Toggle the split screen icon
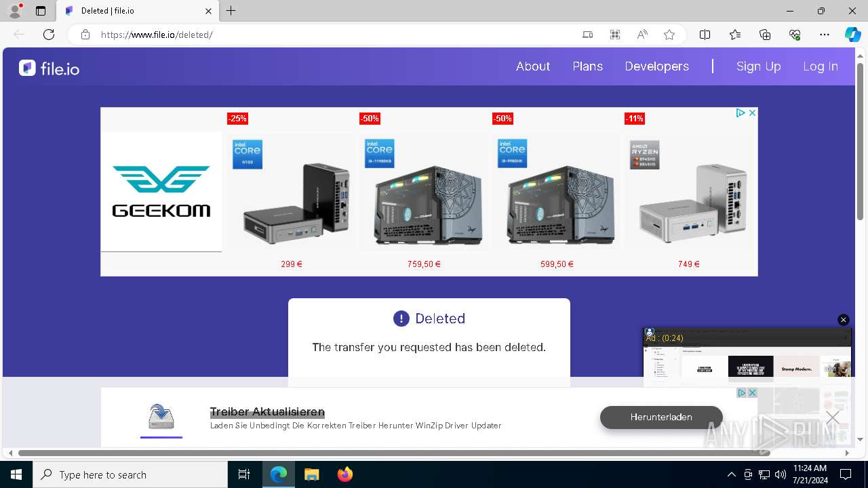Image resolution: width=868 pixels, height=488 pixels. tap(705, 35)
